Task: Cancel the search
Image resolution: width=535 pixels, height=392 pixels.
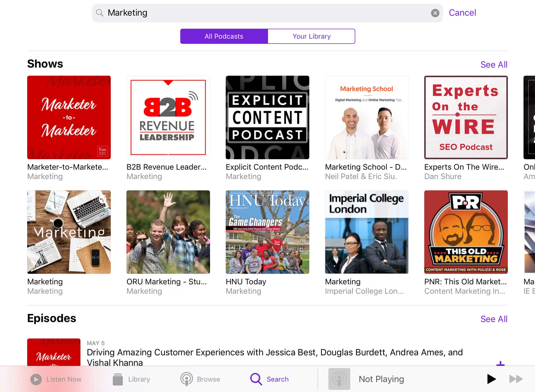Action: (462, 13)
